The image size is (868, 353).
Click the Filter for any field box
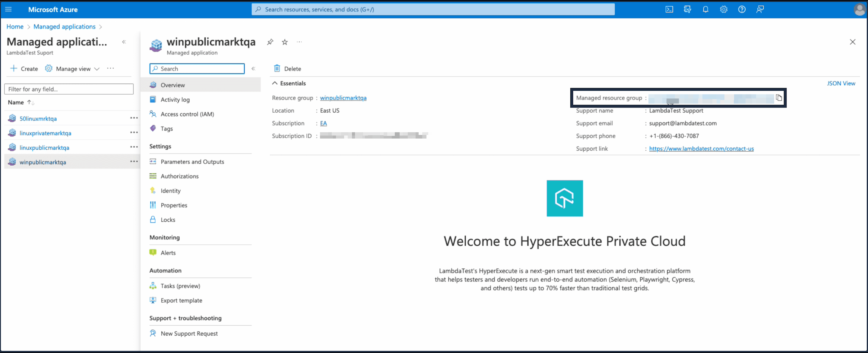click(69, 89)
